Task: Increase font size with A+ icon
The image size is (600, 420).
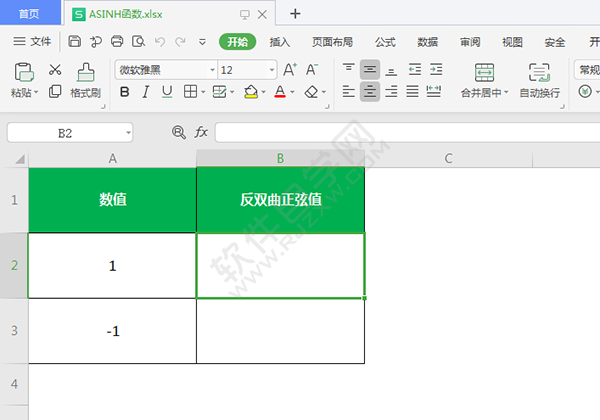Action: [x=290, y=70]
